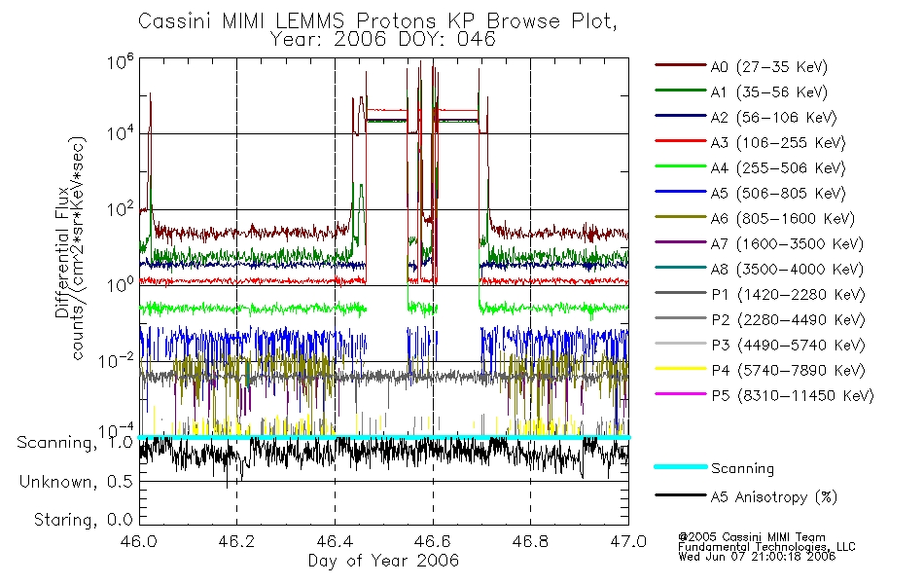Click the cyan Scanning legend line
This screenshot has height=584, width=924.
[x=680, y=467]
